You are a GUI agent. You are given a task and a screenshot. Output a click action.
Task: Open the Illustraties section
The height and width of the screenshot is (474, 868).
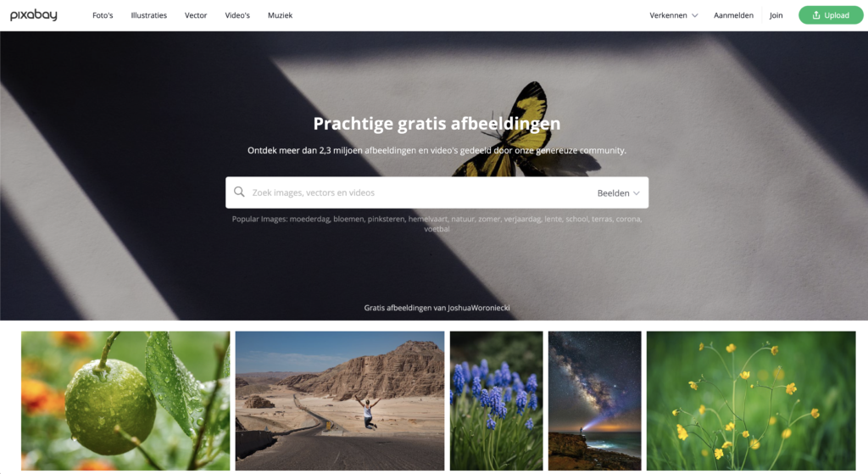pyautogui.click(x=149, y=15)
